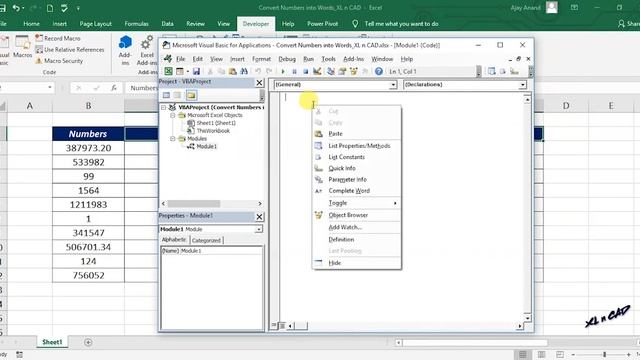Close the Properties - Module1 panel
640x360 pixels.
tap(259, 217)
